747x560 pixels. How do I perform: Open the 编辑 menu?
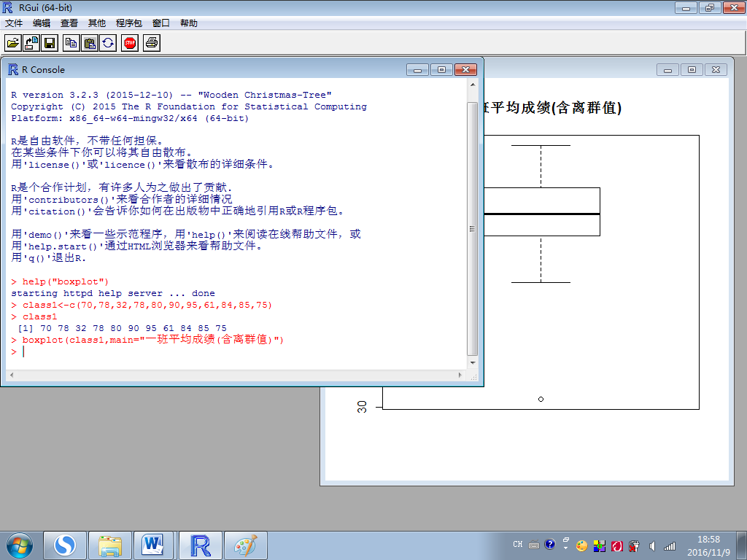42,23
